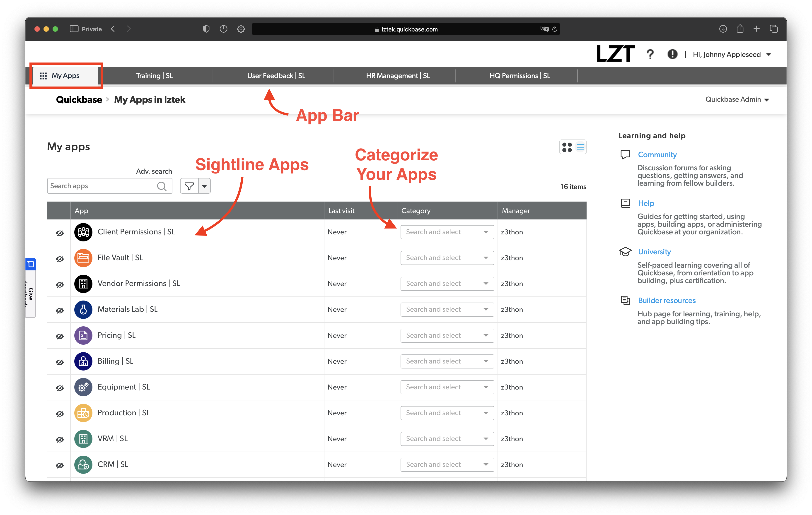
Task: Click the help question mark icon
Action: click(650, 54)
